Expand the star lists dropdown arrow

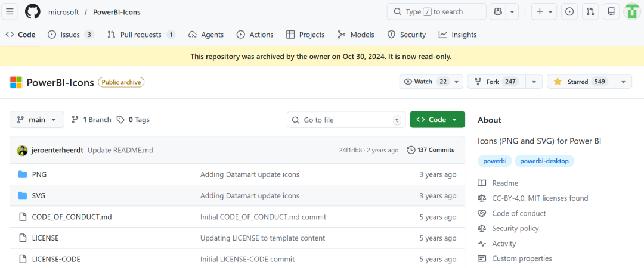pyautogui.click(x=623, y=82)
